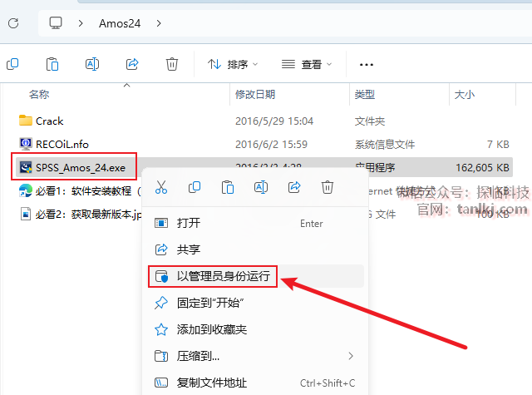Click the refresh icon in address bar
This screenshot has width=532, height=395.
tap(13, 23)
